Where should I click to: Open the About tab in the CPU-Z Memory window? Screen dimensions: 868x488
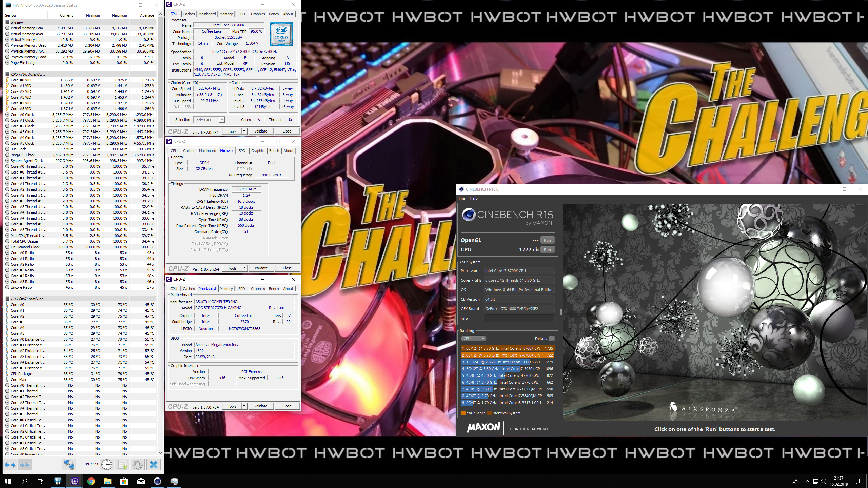coord(289,151)
